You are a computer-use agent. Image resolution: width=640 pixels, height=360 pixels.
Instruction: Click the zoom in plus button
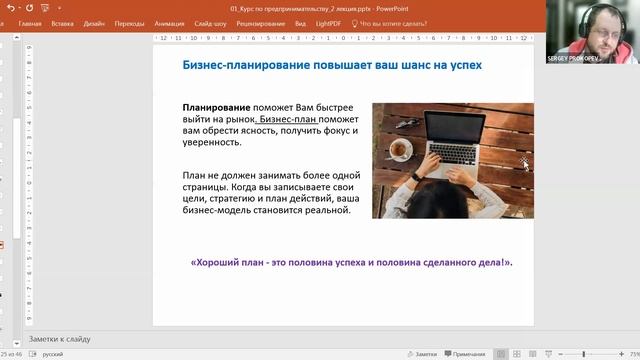point(621,354)
